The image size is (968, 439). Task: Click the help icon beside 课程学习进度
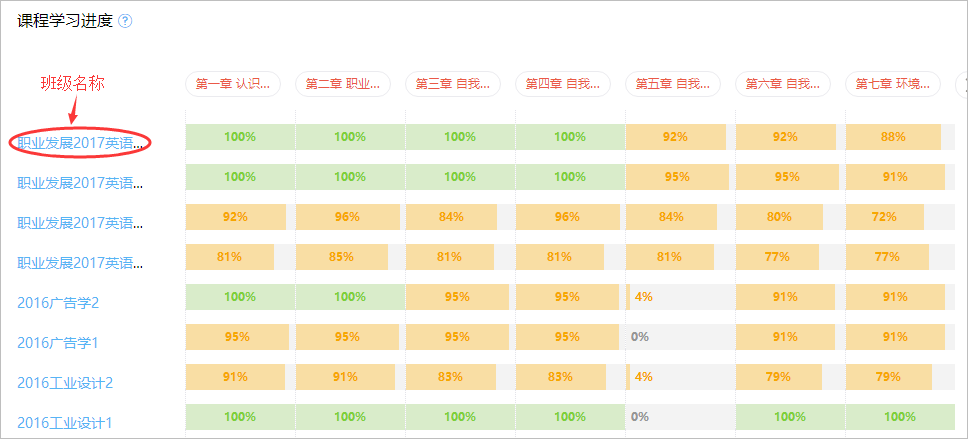(125, 21)
